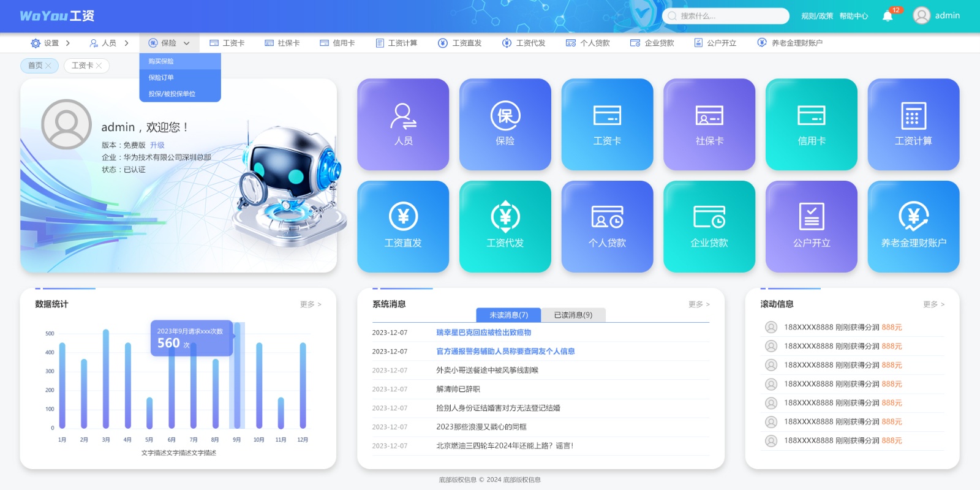Open the 工资代发 tile on the dashboard
The height and width of the screenshot is (490, 980).
(x=505, y=227)
